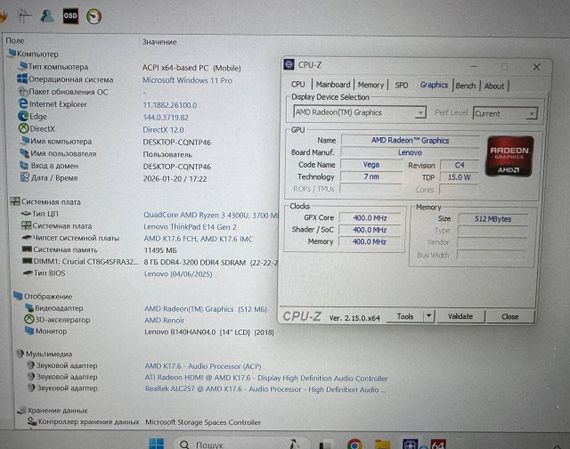Click the Монитор row icon
The width and height of the screenshot is (570, 449).
point(29,331)
